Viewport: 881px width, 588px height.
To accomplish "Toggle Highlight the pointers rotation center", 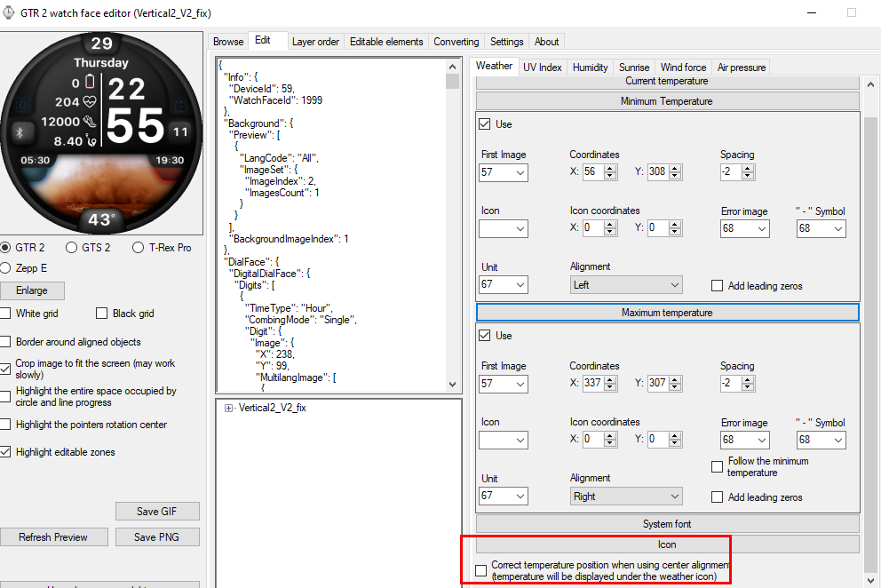I will (x=5, y=425).
